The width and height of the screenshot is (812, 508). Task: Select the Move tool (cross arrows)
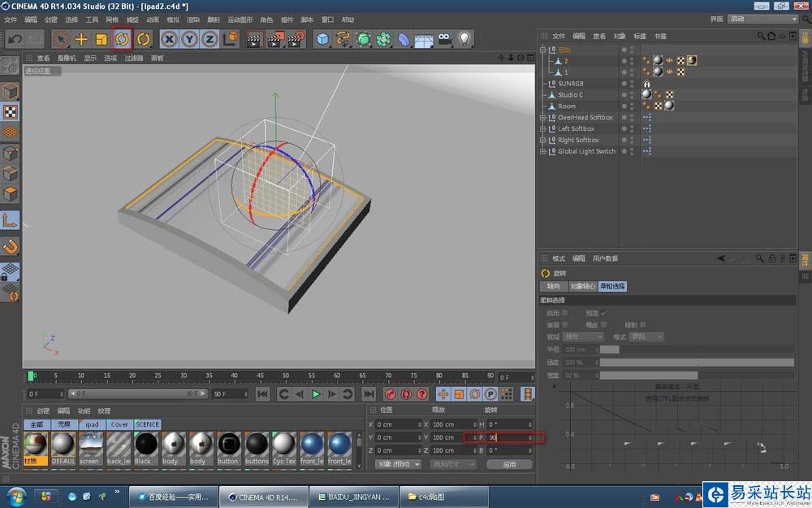[x=81, y=38]
